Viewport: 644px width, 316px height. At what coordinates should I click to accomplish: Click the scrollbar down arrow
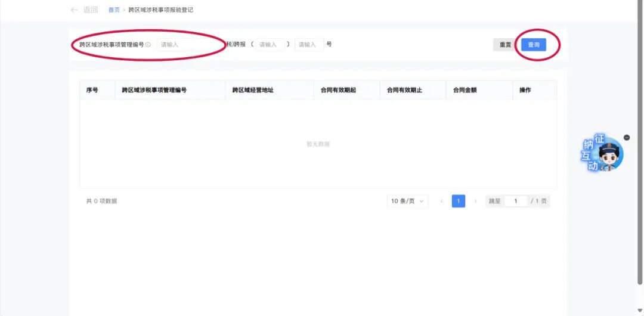[640, 310]
